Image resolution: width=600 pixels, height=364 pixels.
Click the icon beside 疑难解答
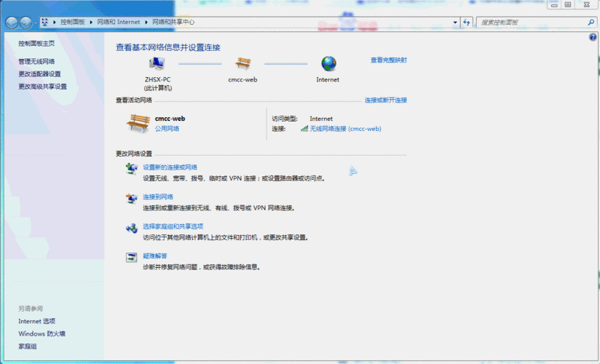(132, 257)
